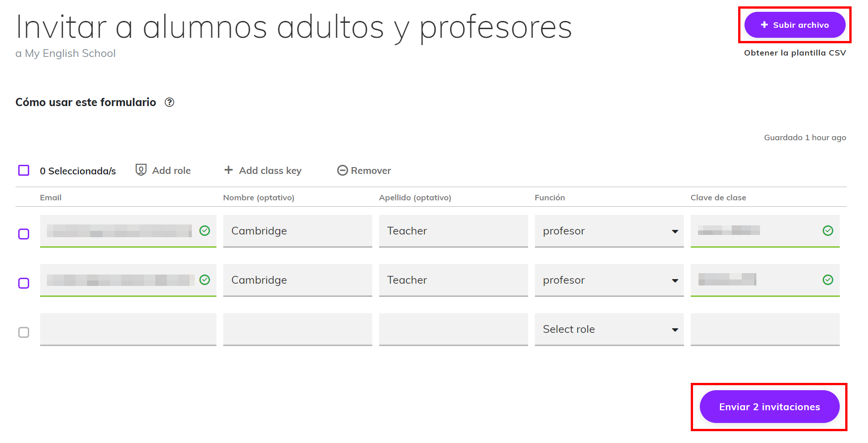Click Enviar 2 invitaciones button
The image size is (868, 443).
[769, 407]
